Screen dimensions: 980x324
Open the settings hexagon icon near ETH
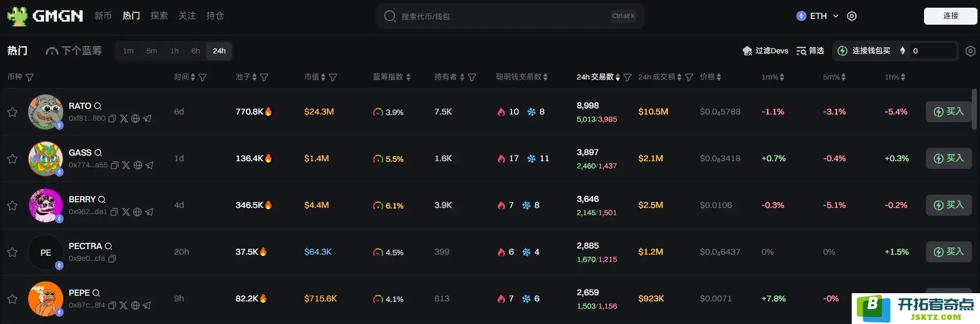tap(852, 16)
